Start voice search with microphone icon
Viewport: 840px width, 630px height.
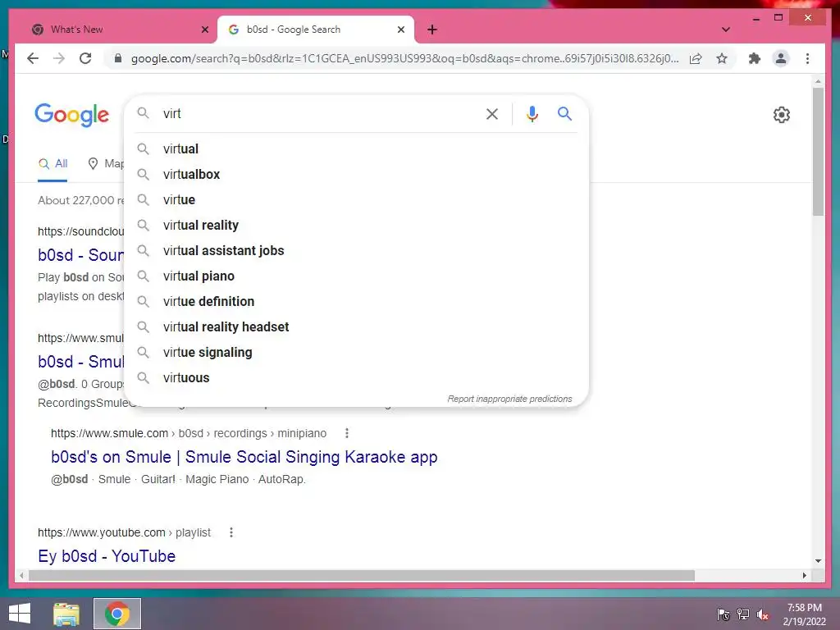tap(532, 113)
